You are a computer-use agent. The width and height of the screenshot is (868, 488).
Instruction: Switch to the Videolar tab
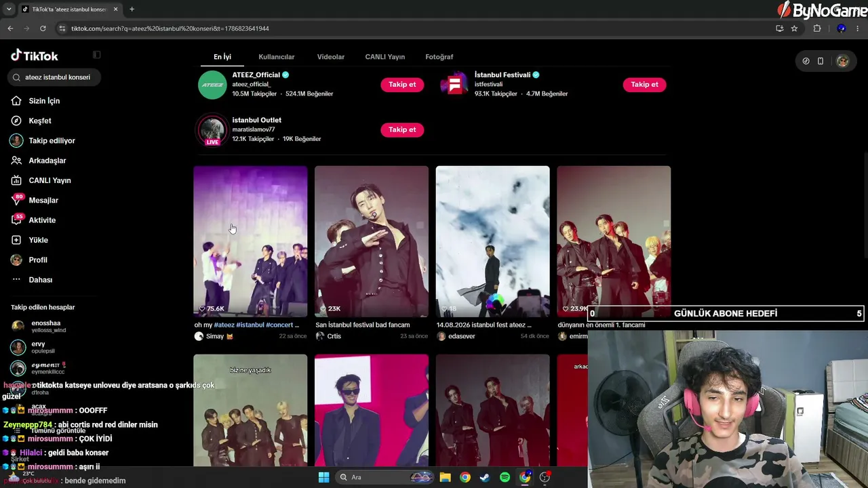click(331, 57)
